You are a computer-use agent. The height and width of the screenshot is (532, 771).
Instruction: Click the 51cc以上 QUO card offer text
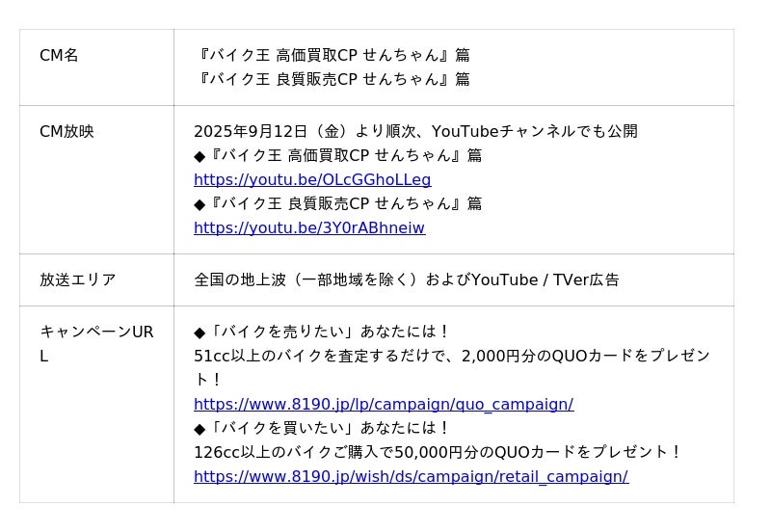point(451,357)
